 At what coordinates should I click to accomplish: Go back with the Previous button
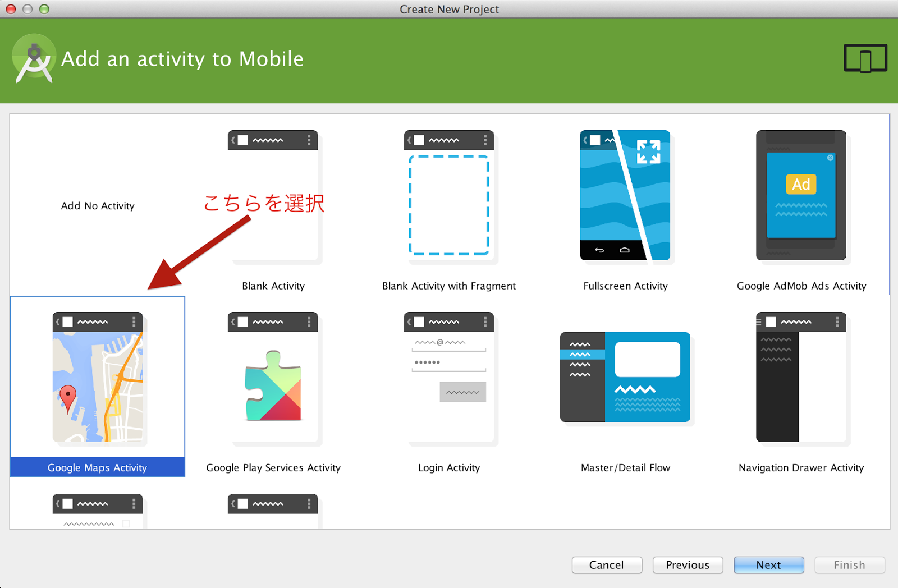pyautogui.click(x=688, y=565)
